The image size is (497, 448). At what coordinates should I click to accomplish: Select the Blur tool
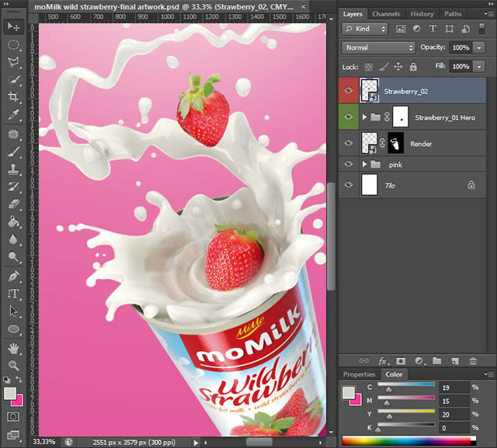click(13, 239)
